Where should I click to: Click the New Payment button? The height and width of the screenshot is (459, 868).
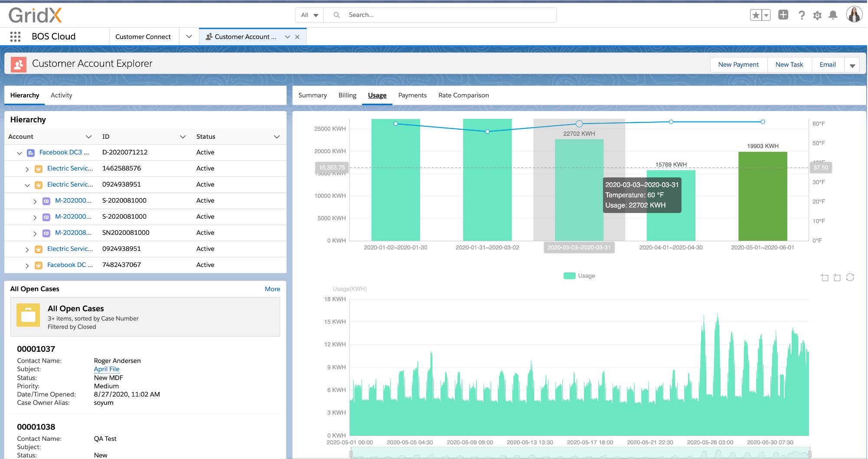tap(738, 64)
